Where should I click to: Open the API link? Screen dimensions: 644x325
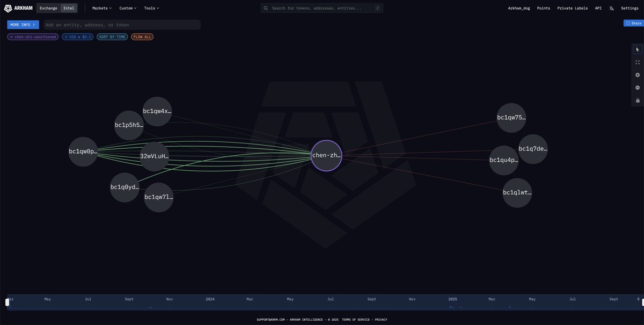[x=598, y=8]
